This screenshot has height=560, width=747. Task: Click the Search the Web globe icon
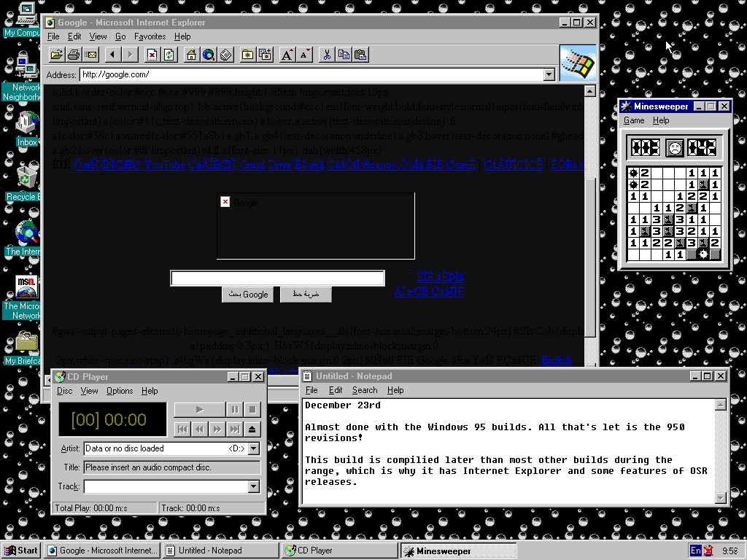click(209, 55)
